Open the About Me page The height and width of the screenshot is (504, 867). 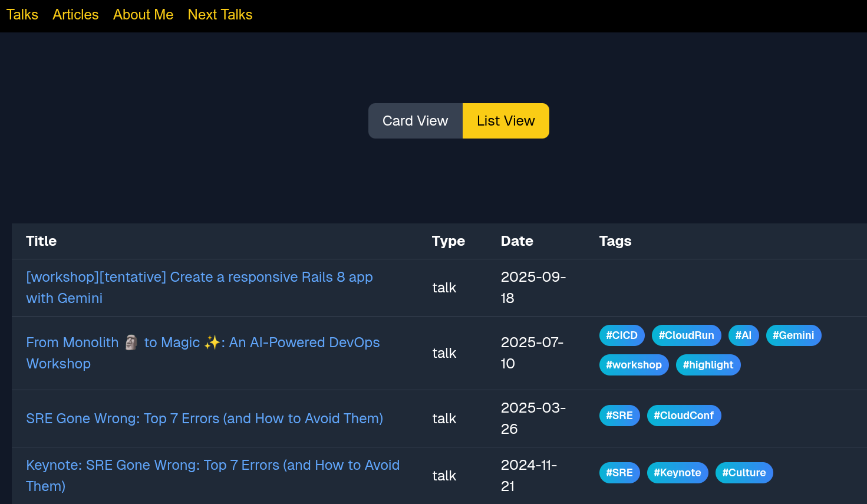click(143, 15)
